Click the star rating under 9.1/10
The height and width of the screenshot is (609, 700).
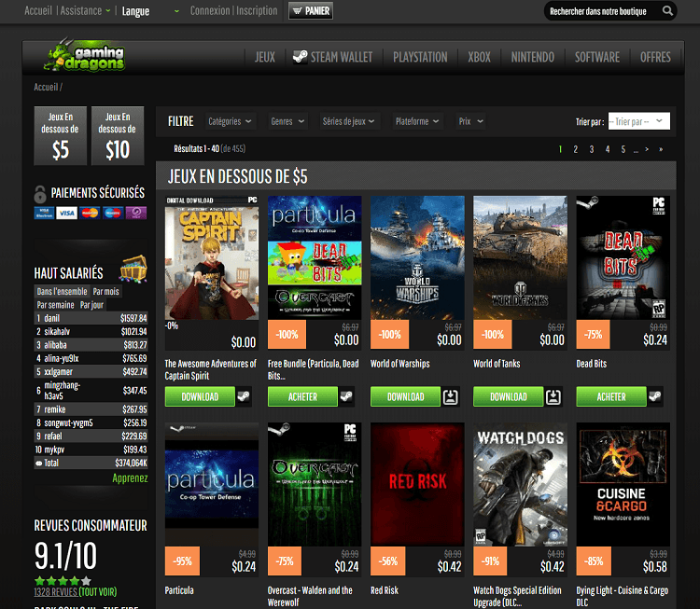63,581
